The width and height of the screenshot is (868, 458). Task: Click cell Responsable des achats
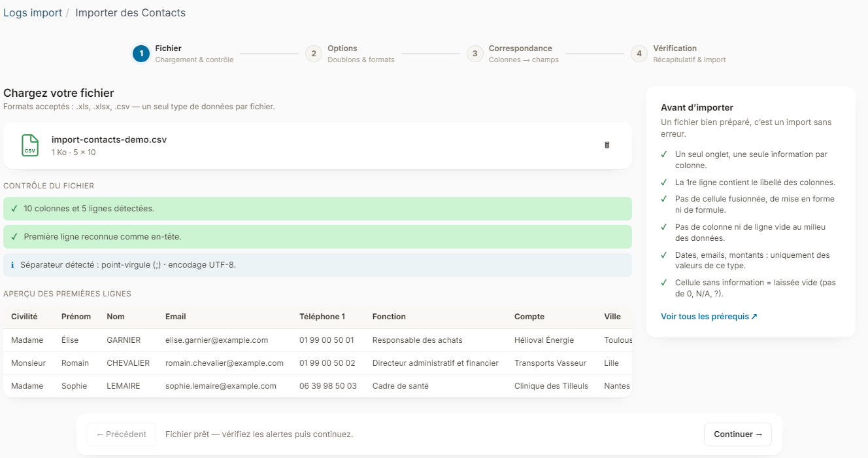coord(418,340)
